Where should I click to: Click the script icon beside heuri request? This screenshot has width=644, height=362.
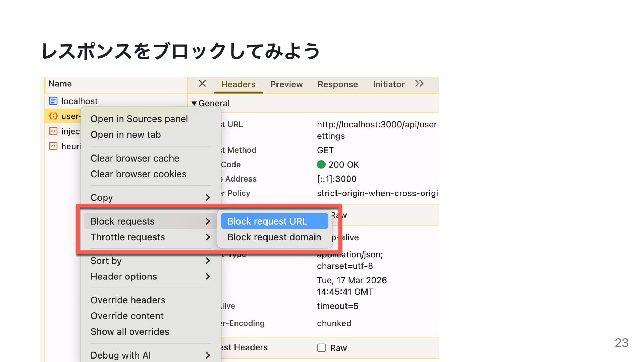coord(53,146)
